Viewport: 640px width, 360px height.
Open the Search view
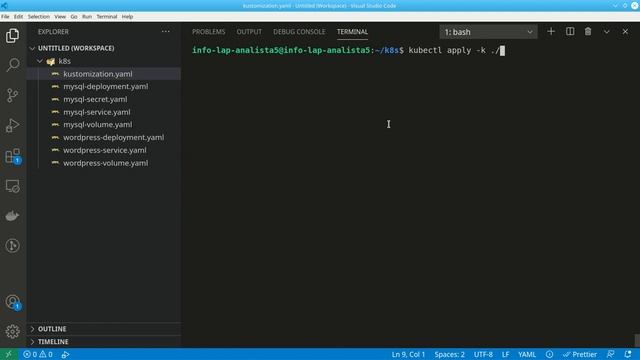13,65
